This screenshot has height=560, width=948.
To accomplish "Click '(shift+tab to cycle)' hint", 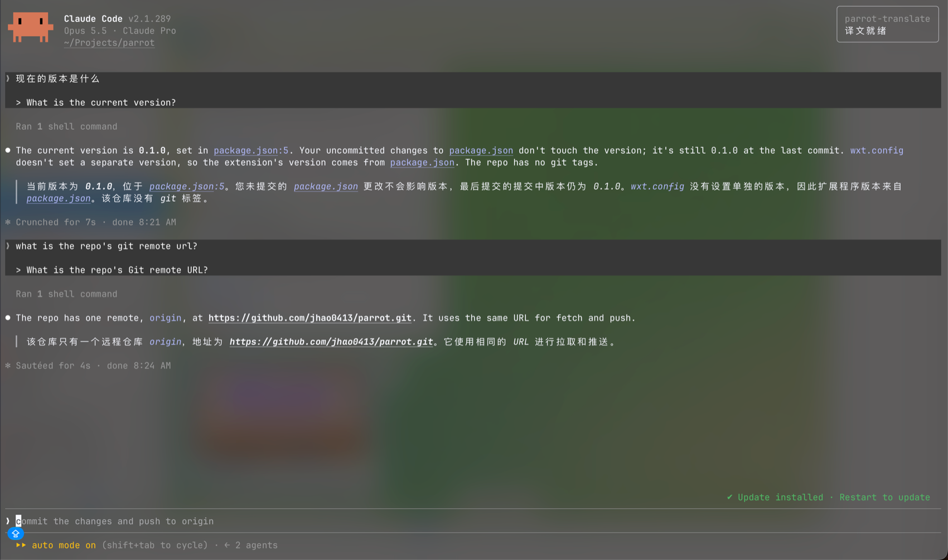I will (x=154, y=545).
